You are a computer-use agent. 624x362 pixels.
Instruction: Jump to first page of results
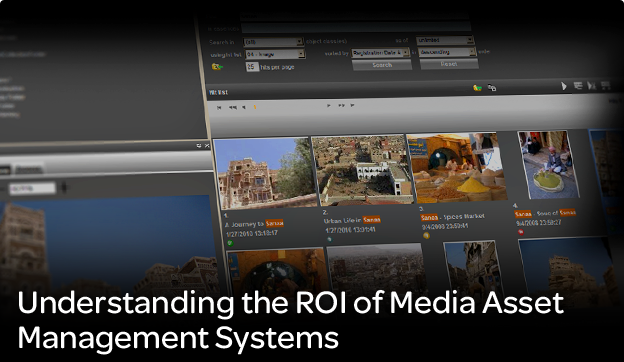pos(219,107)
